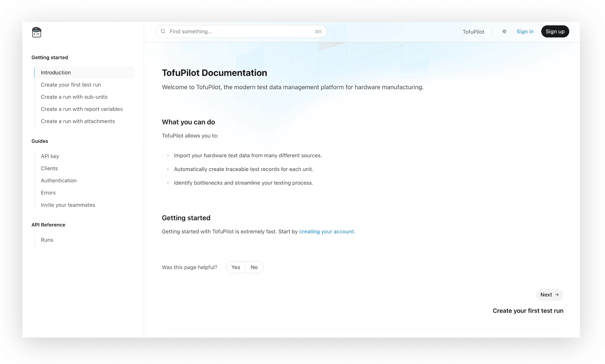Image resolution: width=605 pixels, height=364 pixels.
Task: Mark page helpful by selecting Yes
Action: pyautogui.click(x=235, y=267)
